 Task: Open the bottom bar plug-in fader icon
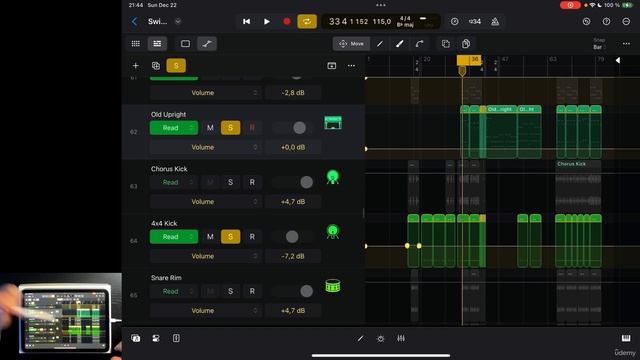(x=176, y=338)
